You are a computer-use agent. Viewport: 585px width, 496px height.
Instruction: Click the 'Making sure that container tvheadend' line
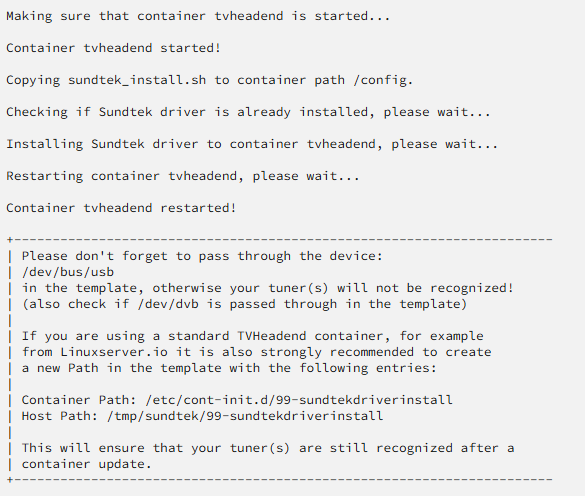click(x=198, y=16)
